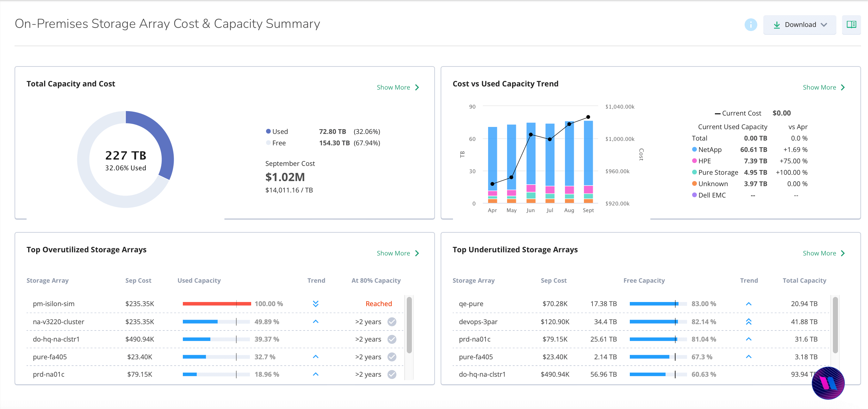This screenshot has width=868, height=409.
Task: Click the up trend arrow for underutilized pure-fa405
Action: (x=748, y=356)
